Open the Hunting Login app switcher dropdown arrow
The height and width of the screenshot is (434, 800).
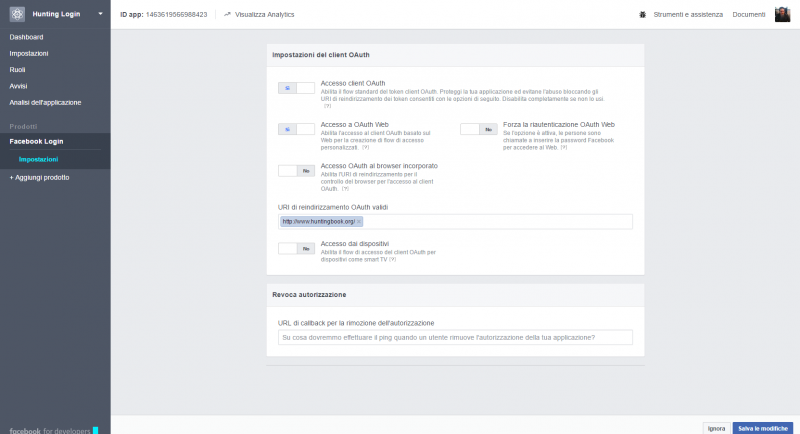tap(101, 14)
